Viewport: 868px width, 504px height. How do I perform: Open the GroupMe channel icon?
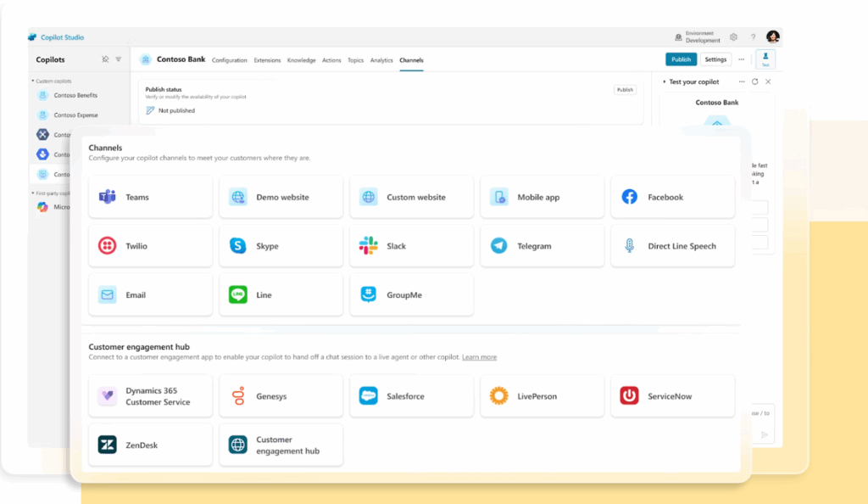[x=369, y=294]
